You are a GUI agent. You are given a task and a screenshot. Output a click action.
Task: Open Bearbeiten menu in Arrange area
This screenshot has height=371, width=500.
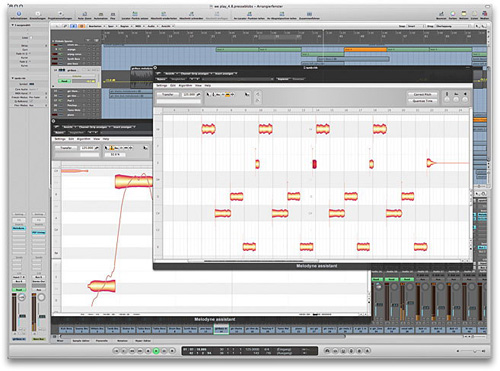coord(96,26)
